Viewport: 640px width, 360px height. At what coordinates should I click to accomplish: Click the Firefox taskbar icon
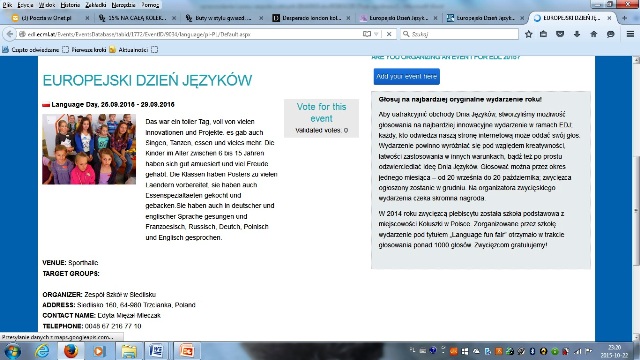pyautogui.click(x=71, y=351)
